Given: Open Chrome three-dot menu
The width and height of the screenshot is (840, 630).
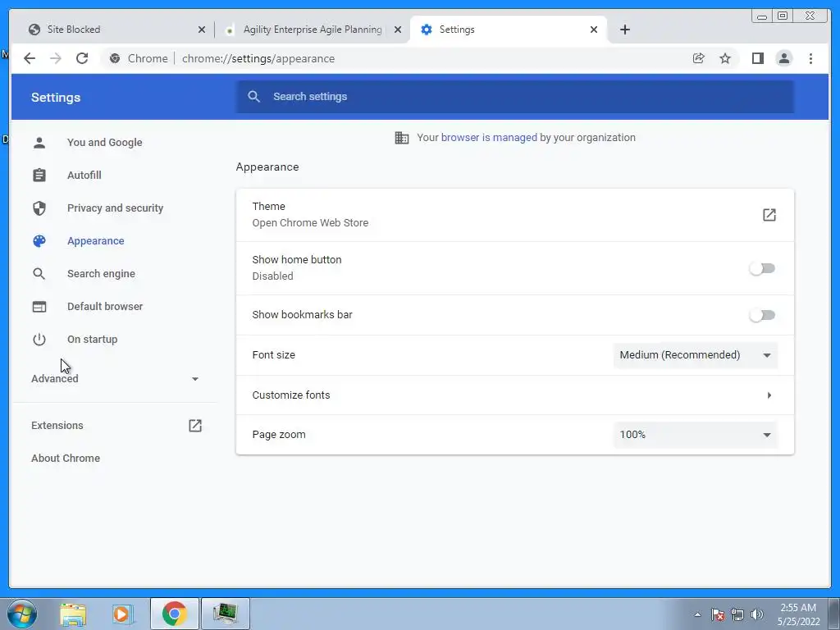Looking at the screenshot, I should click(x=810, y=58).
